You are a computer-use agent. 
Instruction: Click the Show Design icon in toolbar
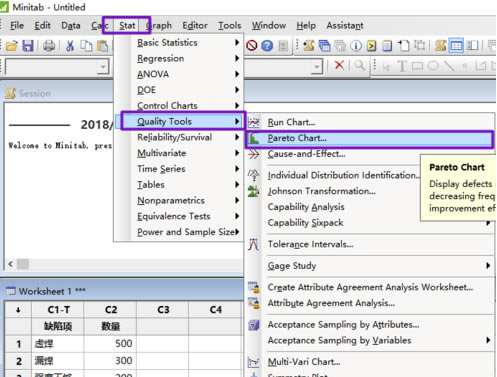click(419, 45)
